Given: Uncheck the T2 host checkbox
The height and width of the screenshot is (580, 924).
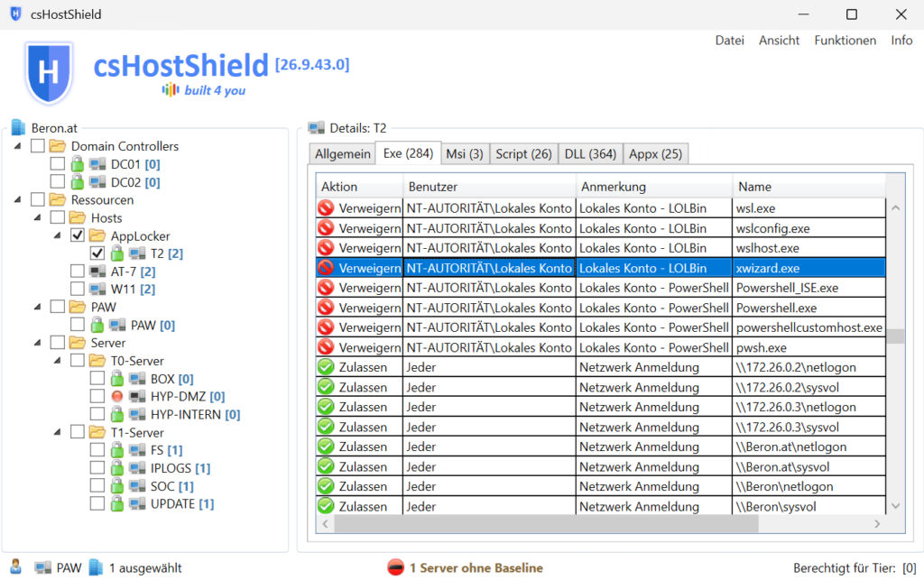Looking at the screenshot, I should coord(97,253).
